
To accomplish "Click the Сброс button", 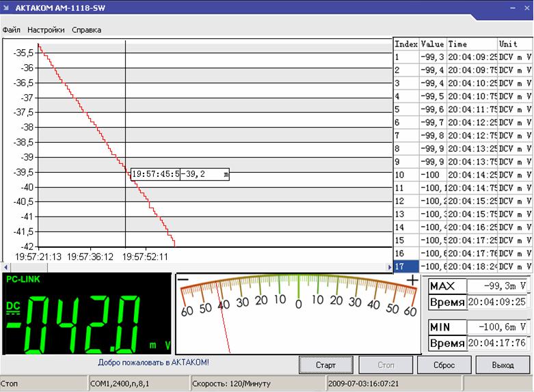I will (x=444, y=365).
